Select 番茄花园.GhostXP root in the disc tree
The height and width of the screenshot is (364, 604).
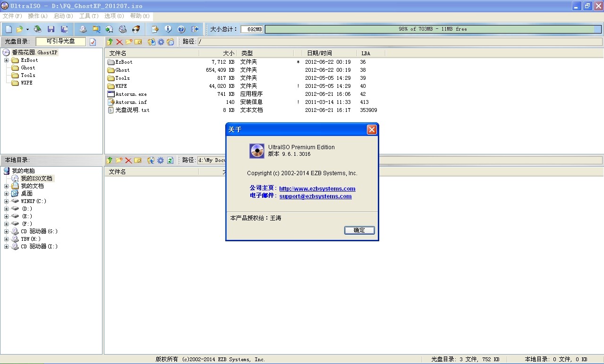(34, 53)
